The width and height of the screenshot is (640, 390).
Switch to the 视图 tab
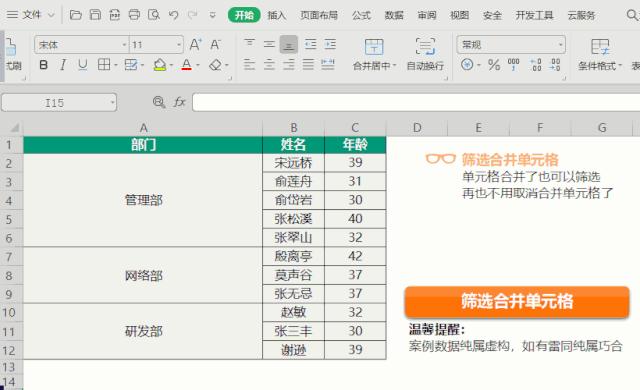click(x=459, y=15)
